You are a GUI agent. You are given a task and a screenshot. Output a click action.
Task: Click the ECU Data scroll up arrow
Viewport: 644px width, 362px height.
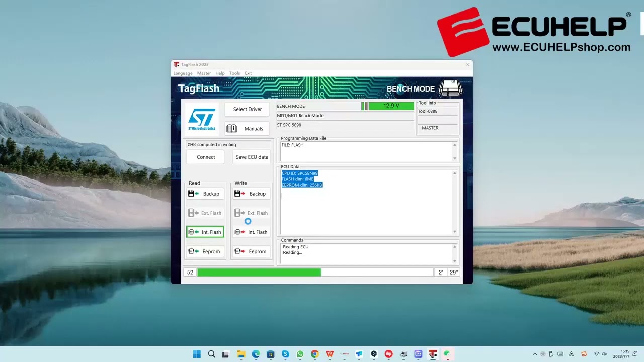tap(455, 174)
